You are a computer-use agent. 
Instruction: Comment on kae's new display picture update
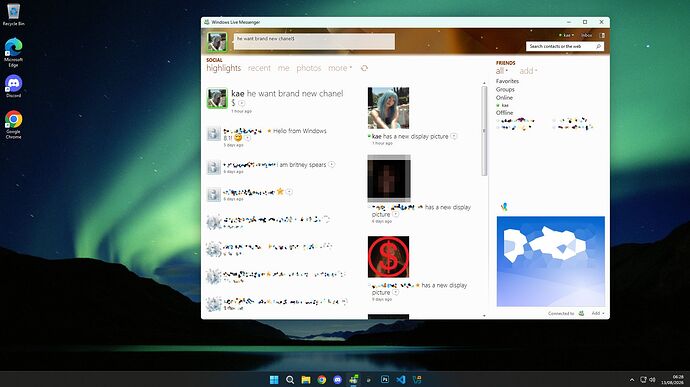pos(454,136)
